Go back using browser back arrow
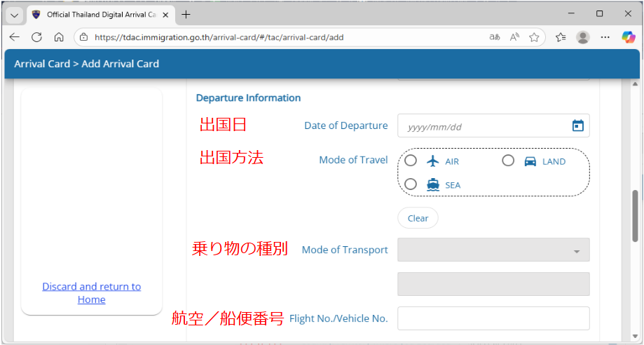Viewport: 644px width, 345px height. (15, 37)
